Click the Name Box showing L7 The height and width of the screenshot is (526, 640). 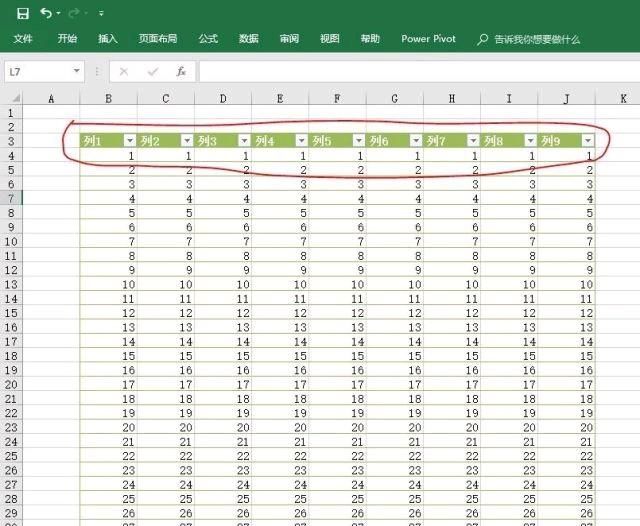[x=39, y=72]
